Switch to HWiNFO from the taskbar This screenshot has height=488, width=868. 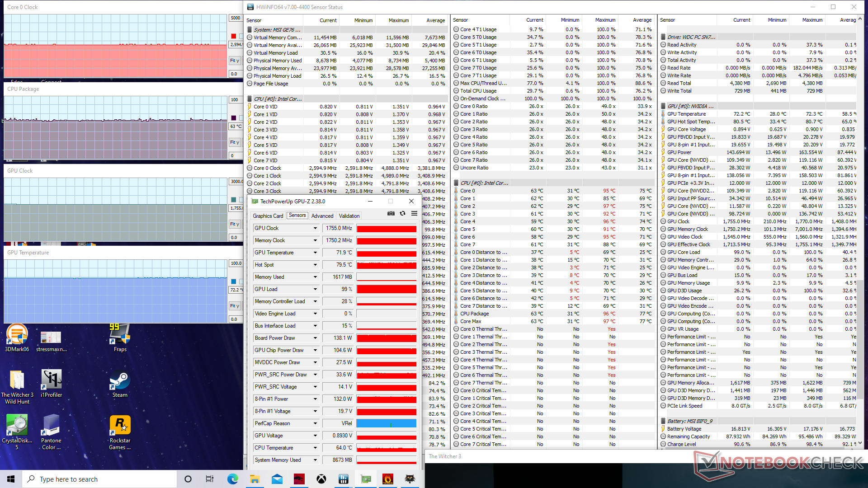344,479
